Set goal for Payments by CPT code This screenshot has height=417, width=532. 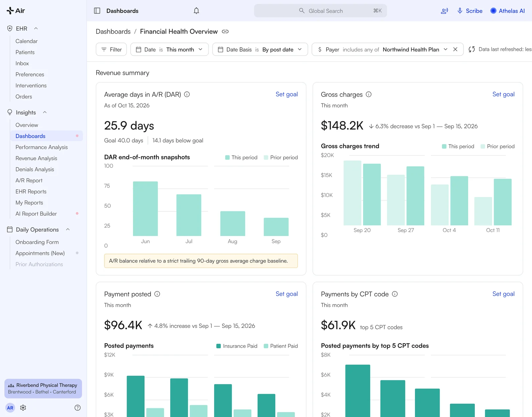(x=503, y=294)
